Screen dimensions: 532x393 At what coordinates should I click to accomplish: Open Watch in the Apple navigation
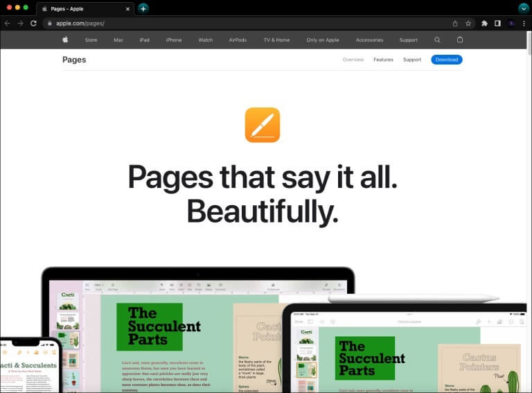pos(206,40)
